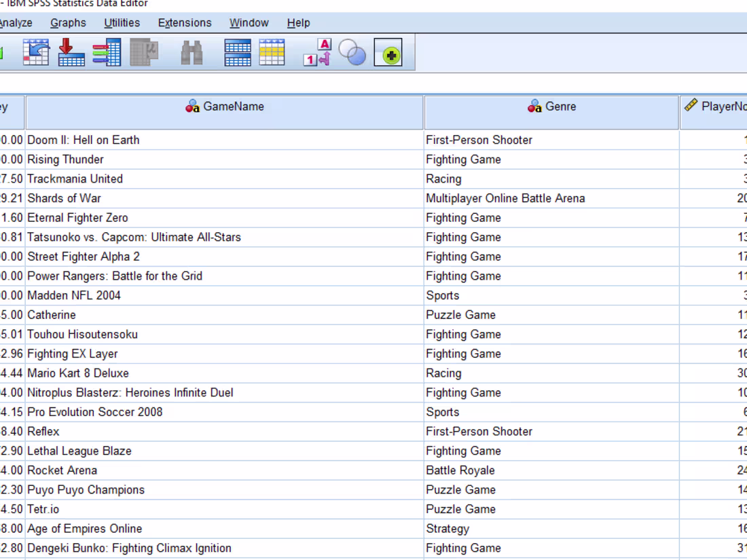Click the nominal icon beside Genre header
Image resolution: width=747 pixels, height=560 pixels.
(534, 106)
